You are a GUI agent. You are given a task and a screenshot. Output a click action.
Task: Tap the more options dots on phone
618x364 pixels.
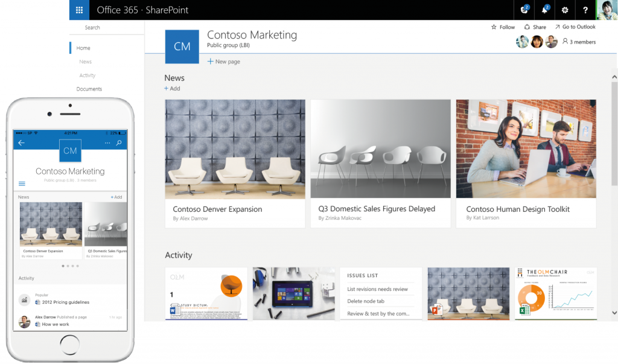click(107, 142)
